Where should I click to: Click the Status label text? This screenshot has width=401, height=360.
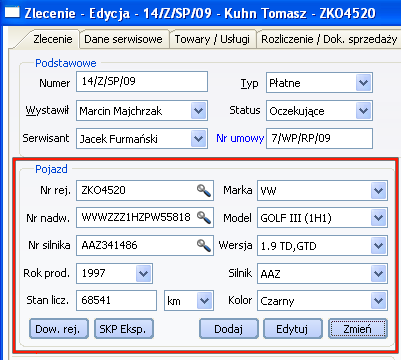245,110
